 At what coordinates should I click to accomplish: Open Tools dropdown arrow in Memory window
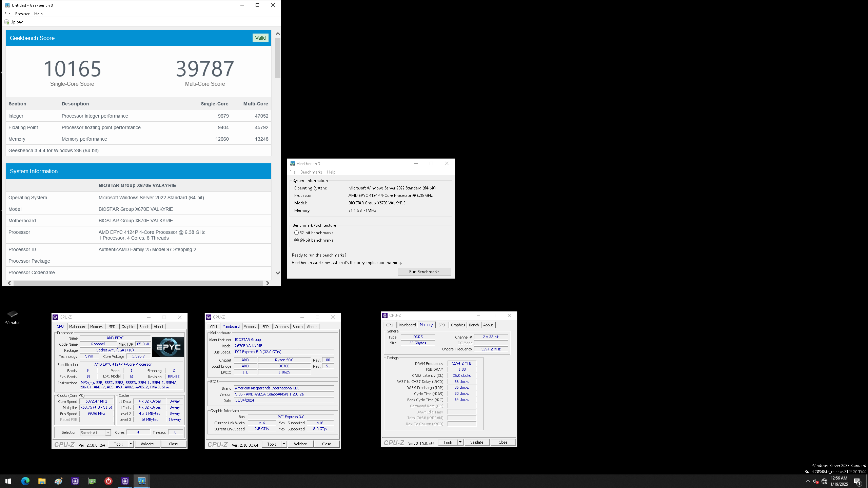460,442
